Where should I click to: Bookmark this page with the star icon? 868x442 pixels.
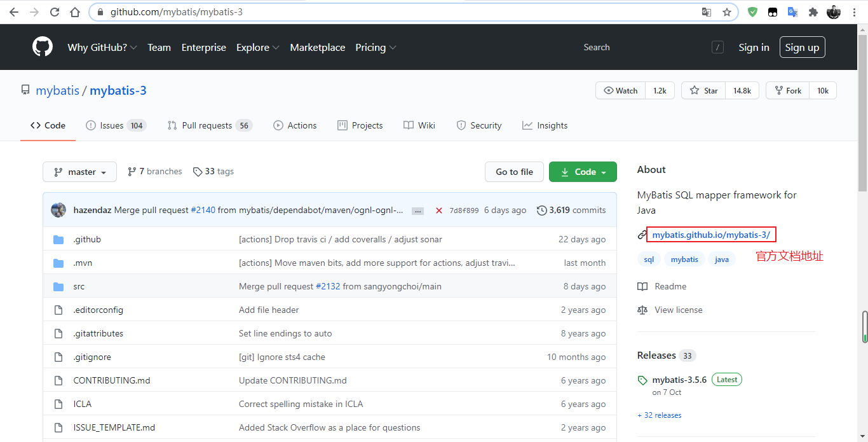coord(727,12)
